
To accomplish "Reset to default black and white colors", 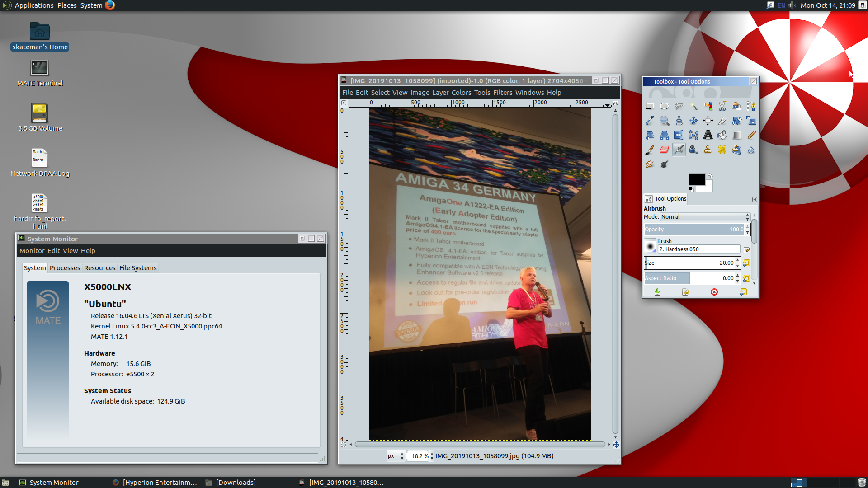I will (691, 189).
